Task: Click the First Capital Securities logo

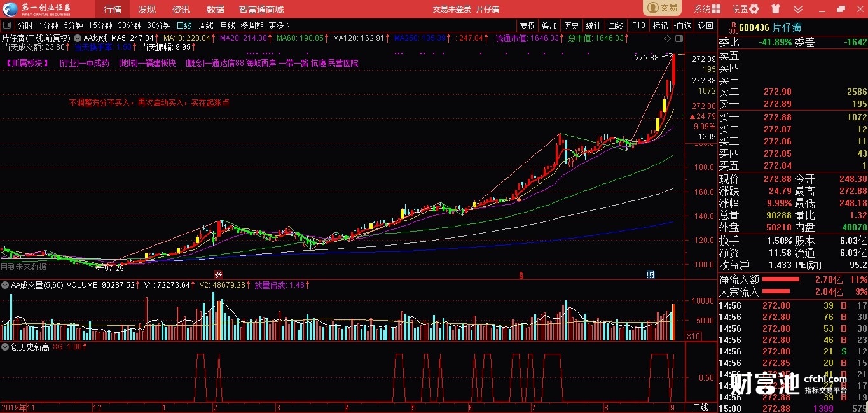Action: tap(38, 9)
